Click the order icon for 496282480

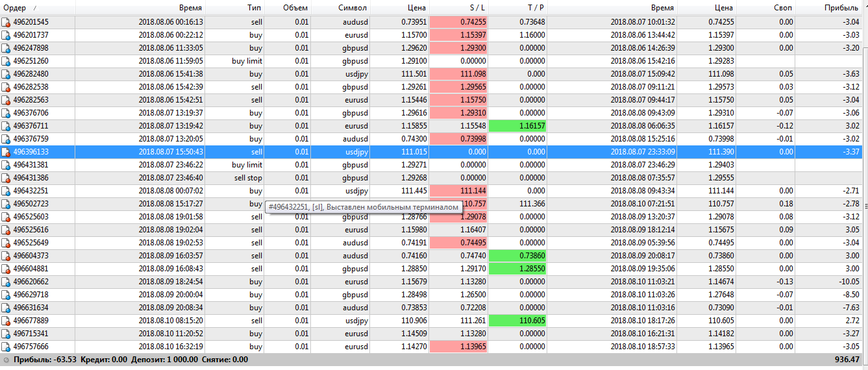(6, 74)
